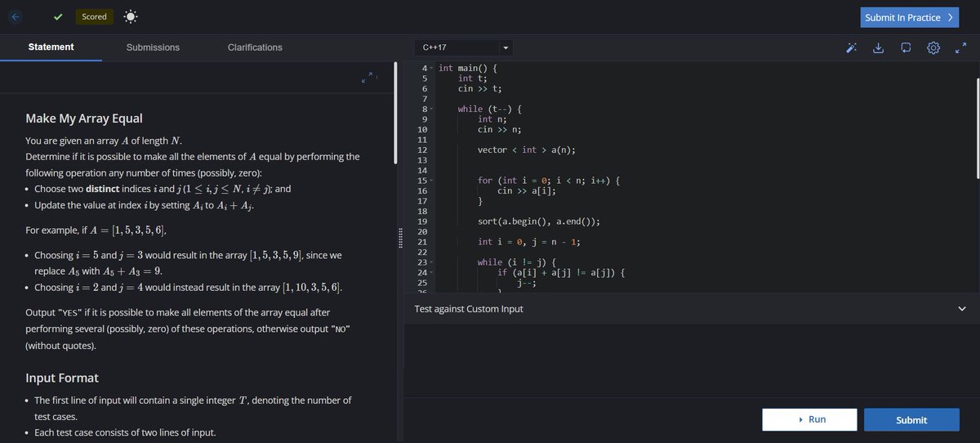Click the Scored badge

pos(94,16)
